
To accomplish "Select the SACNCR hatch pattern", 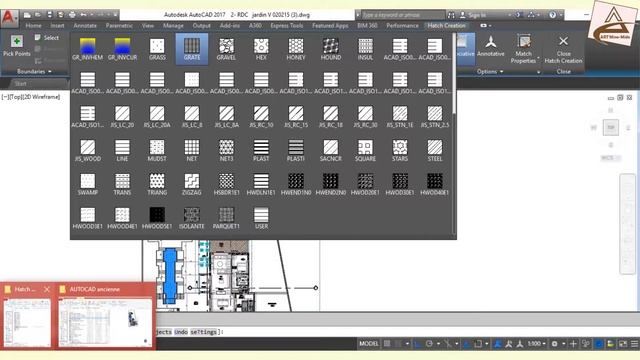I will tap(331, 150).
